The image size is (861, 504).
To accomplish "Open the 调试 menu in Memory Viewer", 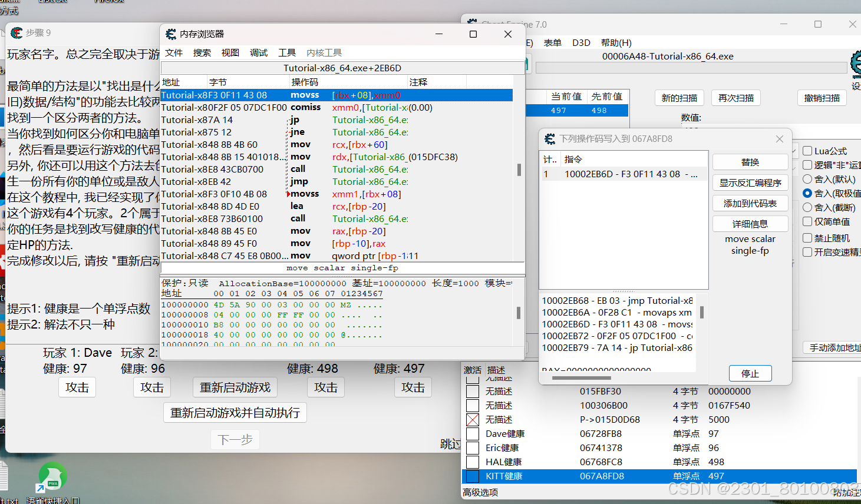I will click(259, 52).
